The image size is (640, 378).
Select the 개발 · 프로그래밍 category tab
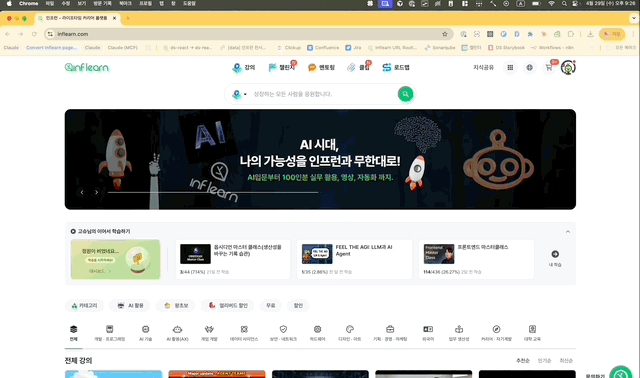(x=109, y=333)
